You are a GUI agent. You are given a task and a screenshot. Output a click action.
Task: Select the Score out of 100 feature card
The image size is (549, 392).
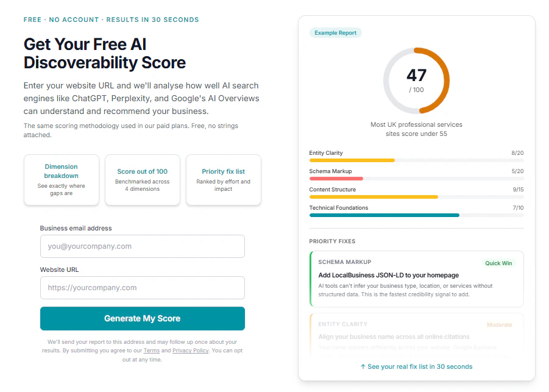pyautogui.click(x=142, y=180)
